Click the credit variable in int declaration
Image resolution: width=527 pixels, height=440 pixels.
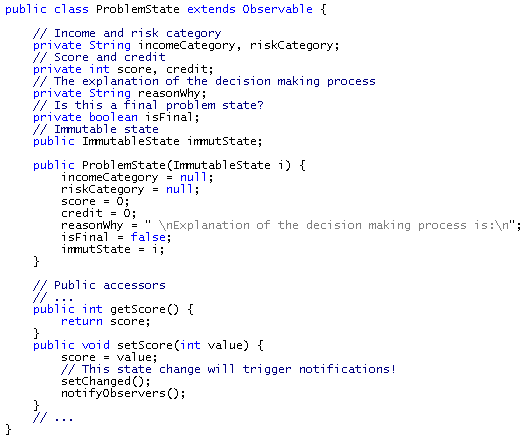[187, 69]
